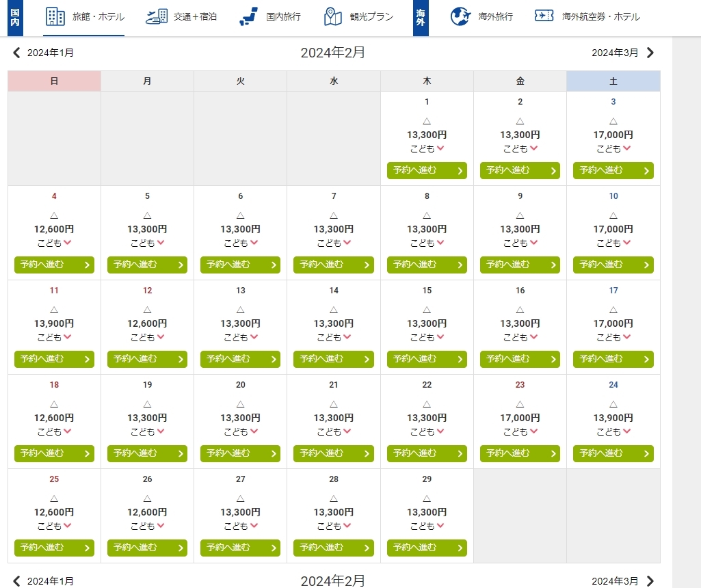
Task: Go to 2024年3月 via top link
Action: (614, 53)
